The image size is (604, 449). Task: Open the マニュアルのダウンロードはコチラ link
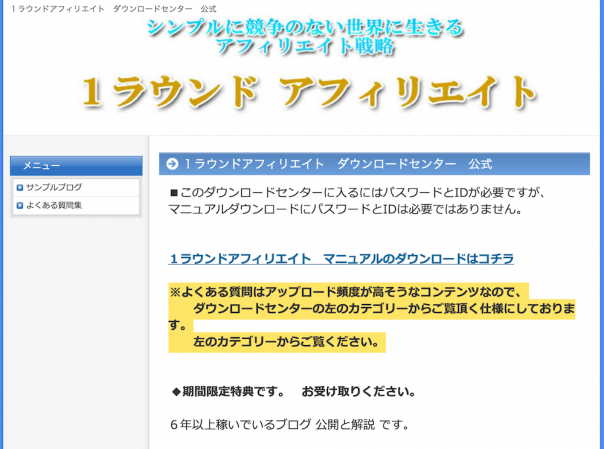point(341,259)
